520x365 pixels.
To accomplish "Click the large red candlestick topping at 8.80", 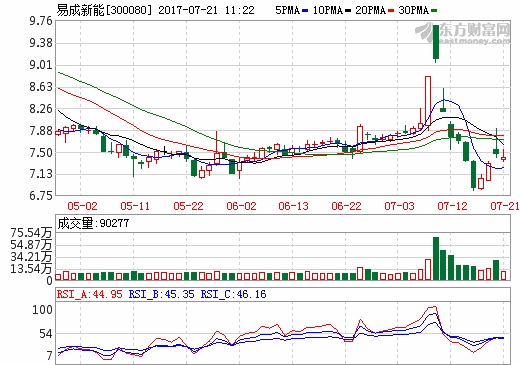I will pos(428,101).
